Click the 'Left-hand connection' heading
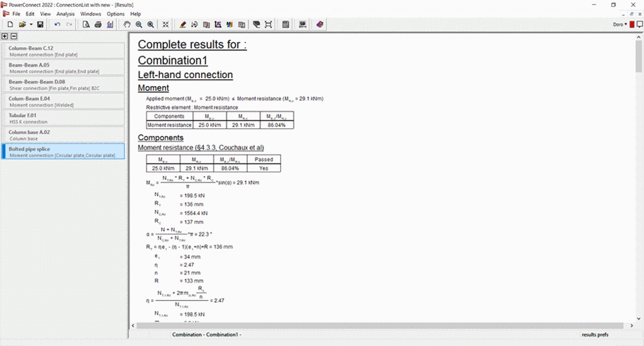The width and height of the screenshot is (644, 346). pos(186,75)
